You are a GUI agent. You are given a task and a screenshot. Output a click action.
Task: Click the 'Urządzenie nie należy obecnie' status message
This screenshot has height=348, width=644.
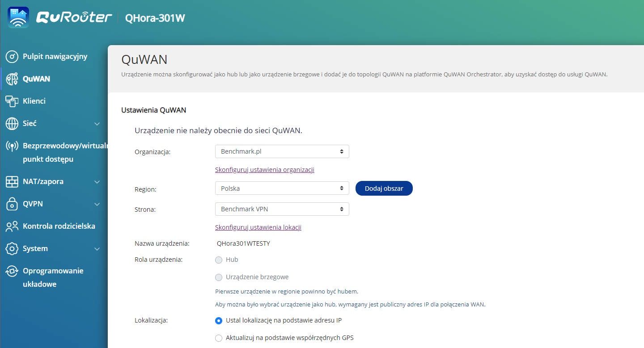point(219,131)
